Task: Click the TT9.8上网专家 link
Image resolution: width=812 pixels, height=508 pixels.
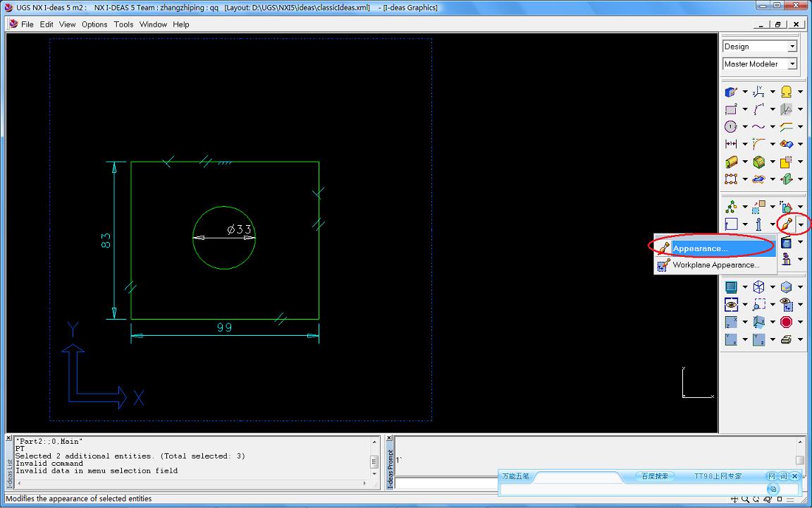Action: tap(718, 476)
